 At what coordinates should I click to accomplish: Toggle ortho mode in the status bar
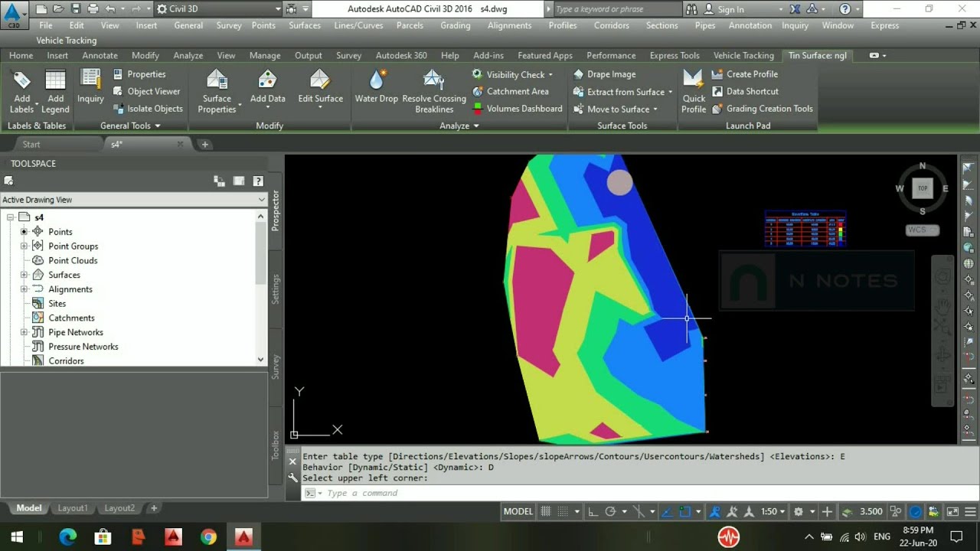(x=593, y=511)
